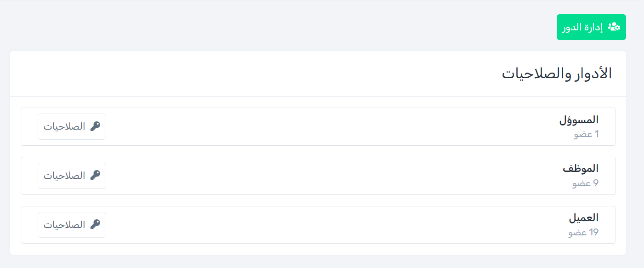Click the "19 عضو" member count
The height and width of the screenshot is (268, 644).
[x=583, y=233]
